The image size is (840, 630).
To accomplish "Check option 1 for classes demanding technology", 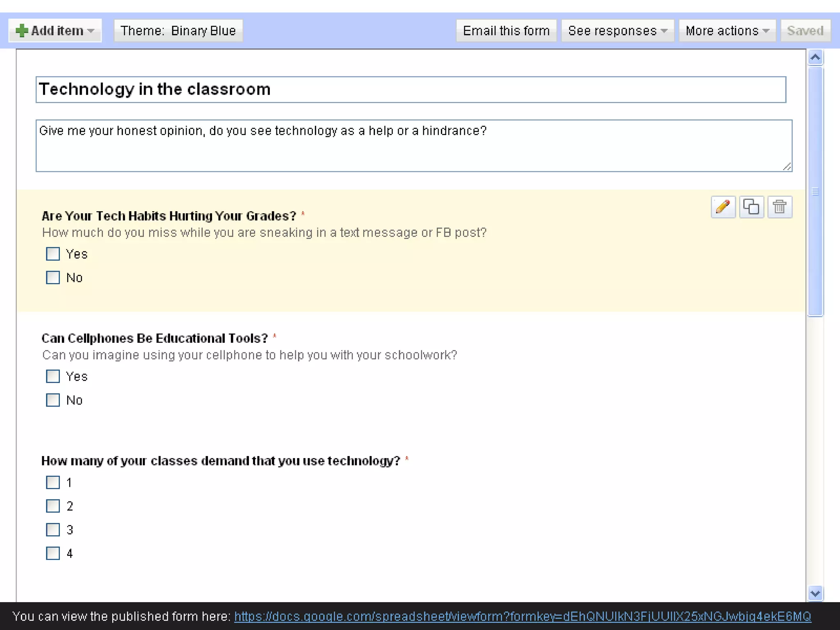I will pyautogui.click(x=53, y=482).
